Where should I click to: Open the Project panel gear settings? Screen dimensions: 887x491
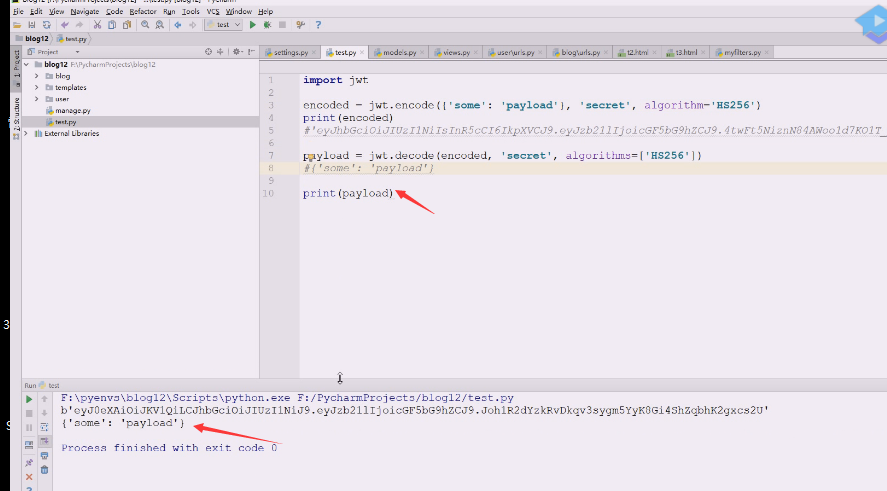pos(237,51)
